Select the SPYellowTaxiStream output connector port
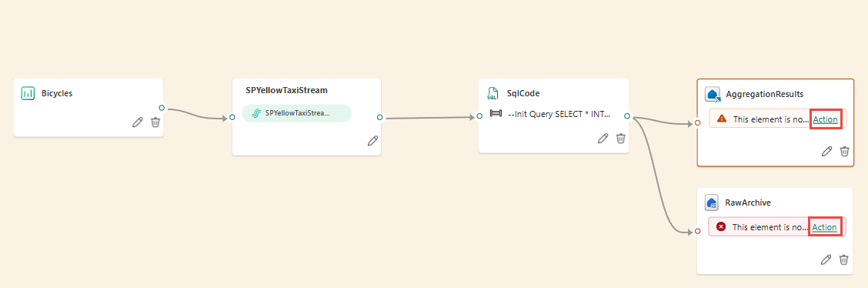The width and height of the screenshot is (868, 288). point(380,117)
